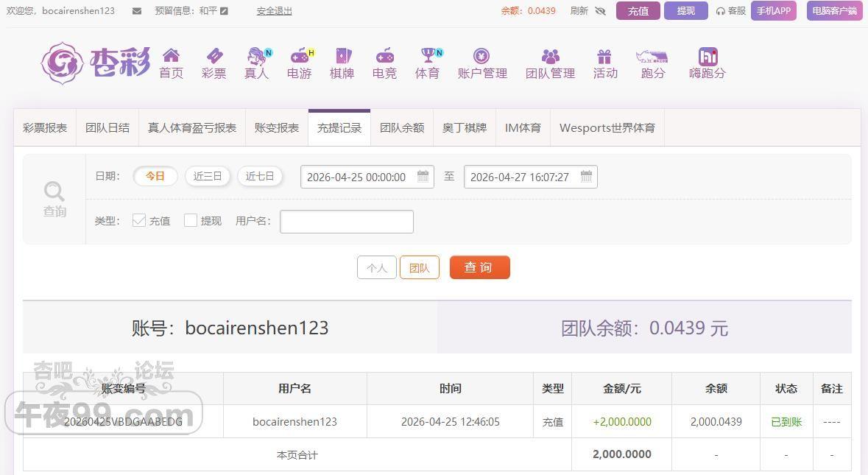Check the 提现 checkbox

pyautogui.click(x=191, y=220)
